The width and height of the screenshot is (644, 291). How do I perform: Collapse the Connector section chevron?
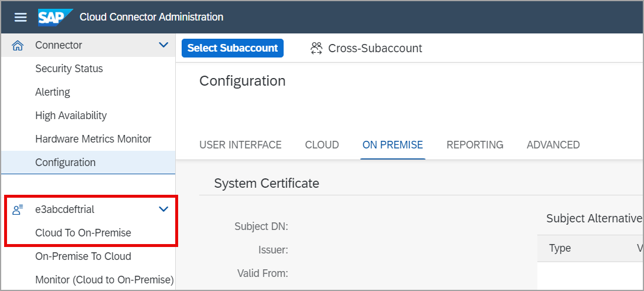click(163, 45)
